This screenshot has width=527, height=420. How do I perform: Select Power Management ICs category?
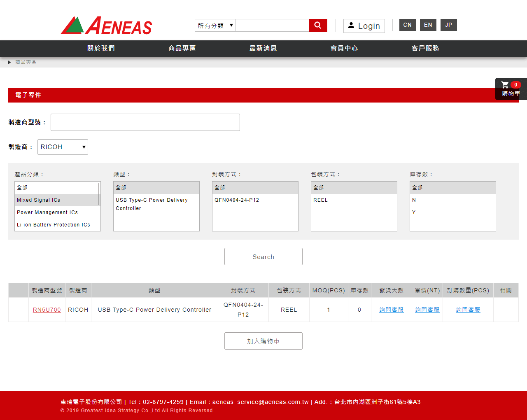tap(56, 212)
